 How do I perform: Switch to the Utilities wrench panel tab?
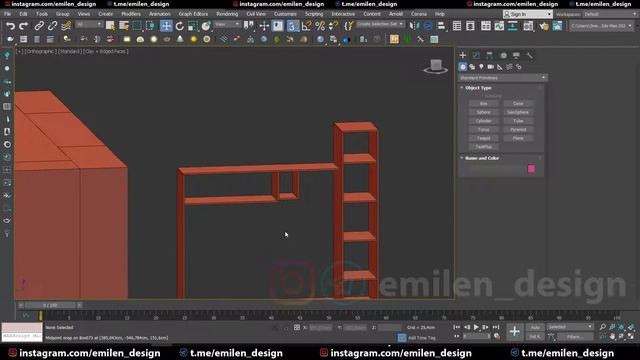529,55
